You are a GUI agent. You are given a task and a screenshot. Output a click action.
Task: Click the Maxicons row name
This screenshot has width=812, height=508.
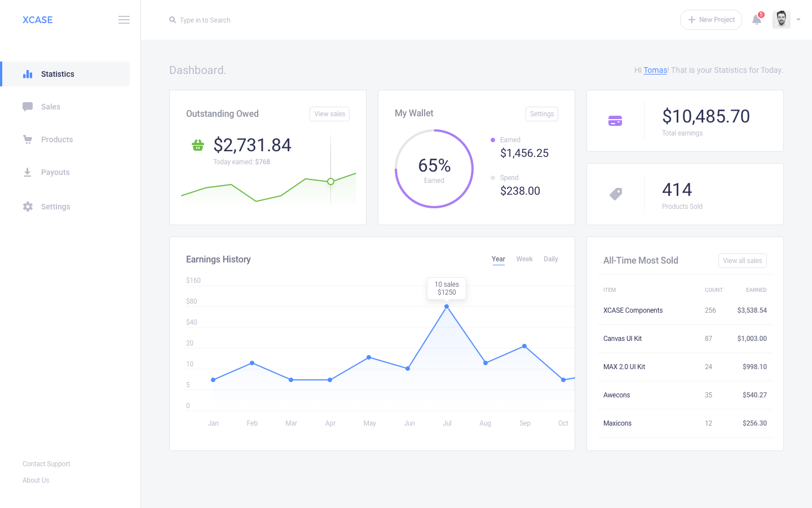point(617,423)
